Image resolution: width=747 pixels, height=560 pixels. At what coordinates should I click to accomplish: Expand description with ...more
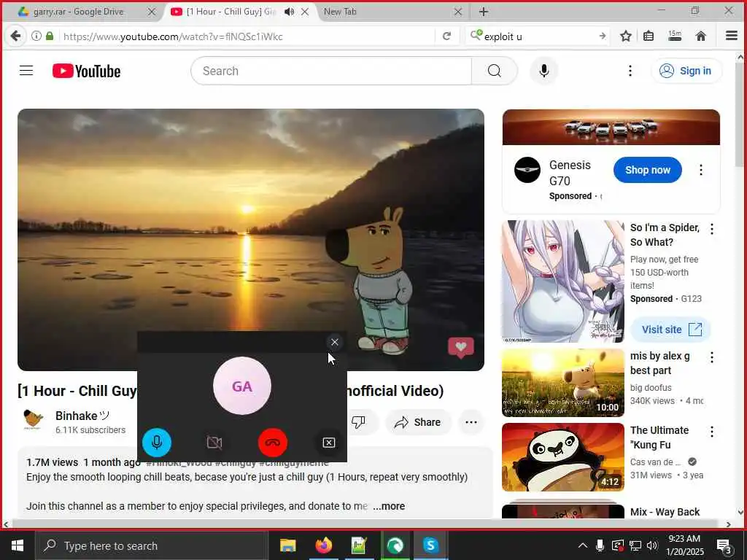coord(389,506)
